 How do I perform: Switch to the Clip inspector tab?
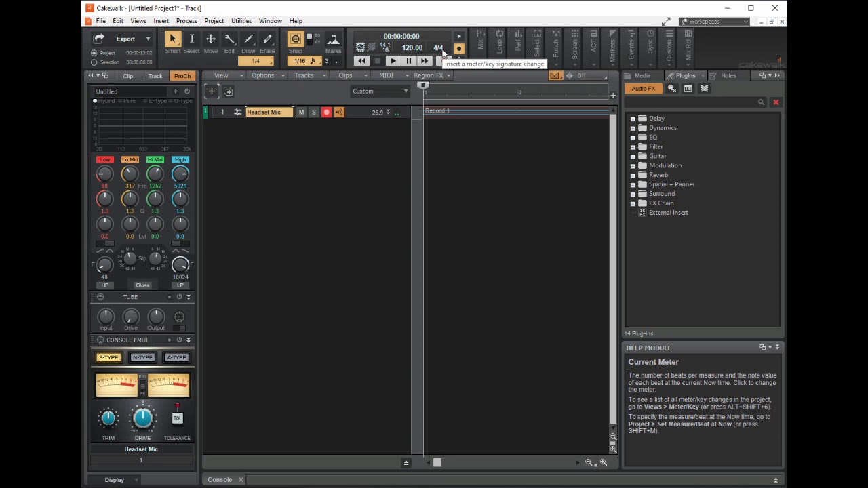pos(128,76)
